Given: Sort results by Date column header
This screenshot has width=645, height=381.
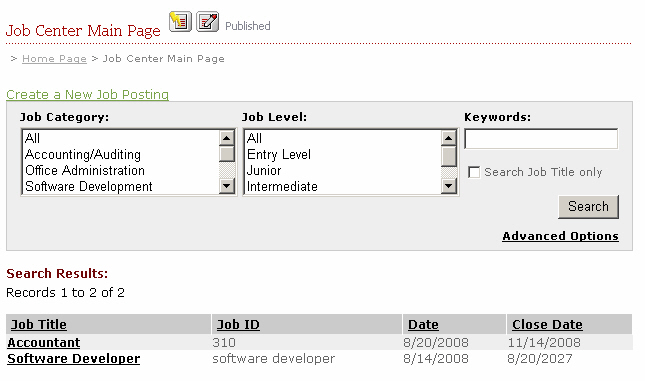Looking at the screenshot, I should pyautogui.click(x=423, y=325).
